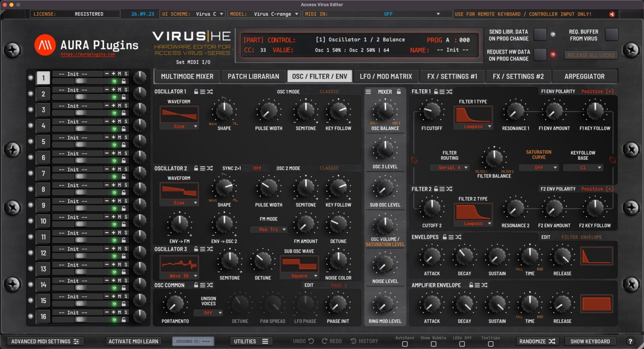The width and height of the screenshot is (644, 349).
Task: Click the minus button on part 3
Action: tap(107, 106)
